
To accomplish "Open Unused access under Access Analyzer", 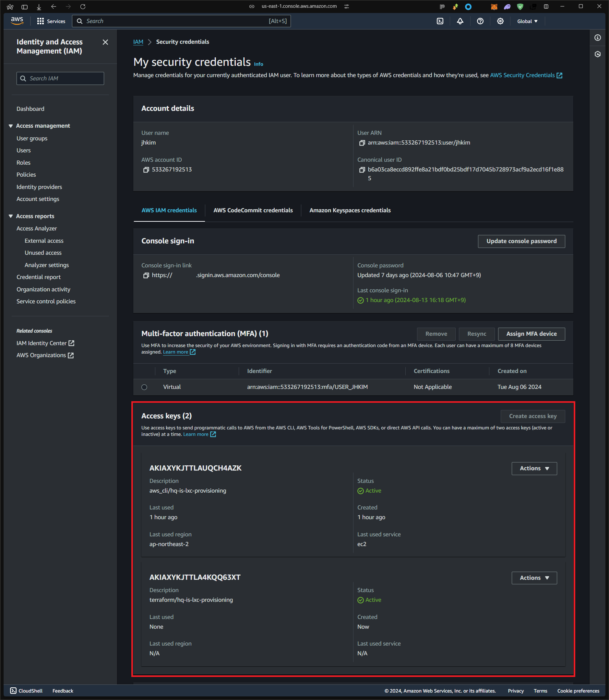I will pyautogui.click(x=43, y=253).
